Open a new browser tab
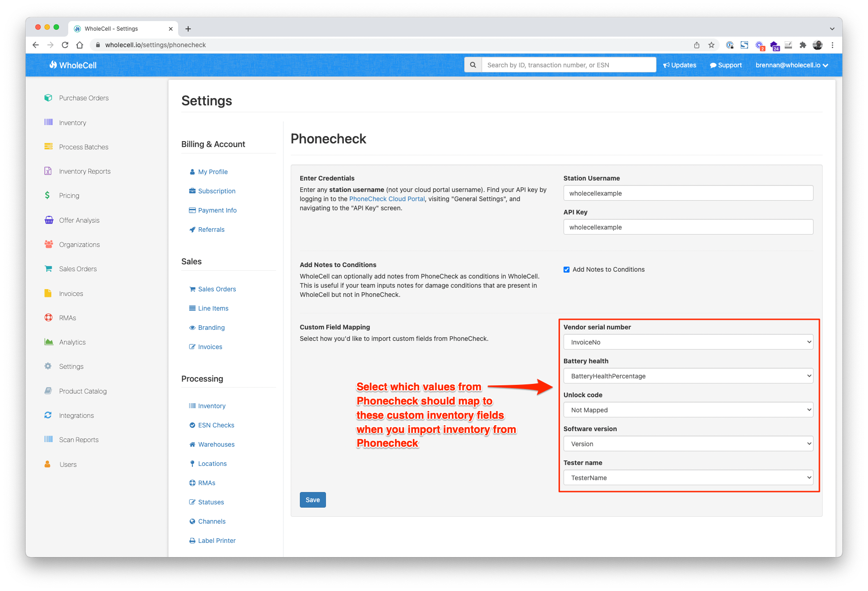The image size is (868, 591). (x=188, y=28)
